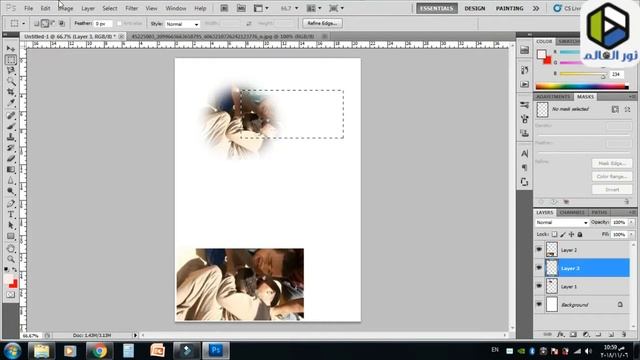Open the Layer menu
Image resolution: width=640 pixels, height=360 pixels.
pos(88,8)
